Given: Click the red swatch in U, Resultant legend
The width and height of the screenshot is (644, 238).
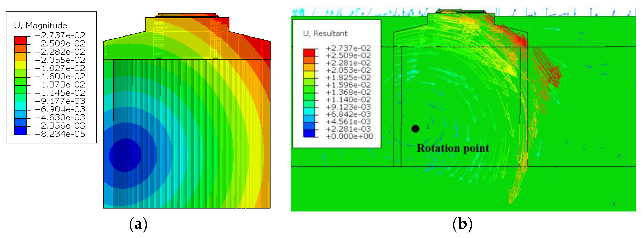Looking at the screenshot, I should [309, 52].
